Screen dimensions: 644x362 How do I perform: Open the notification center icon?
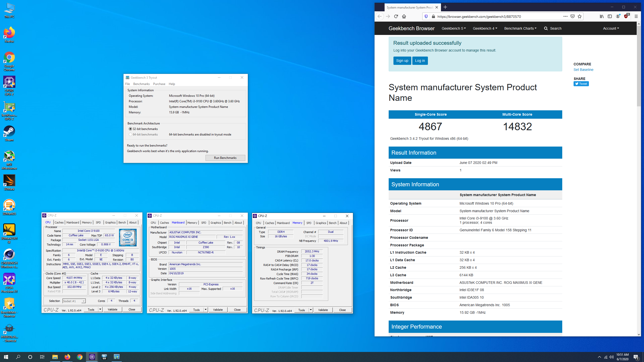click(x=636, y=357)
